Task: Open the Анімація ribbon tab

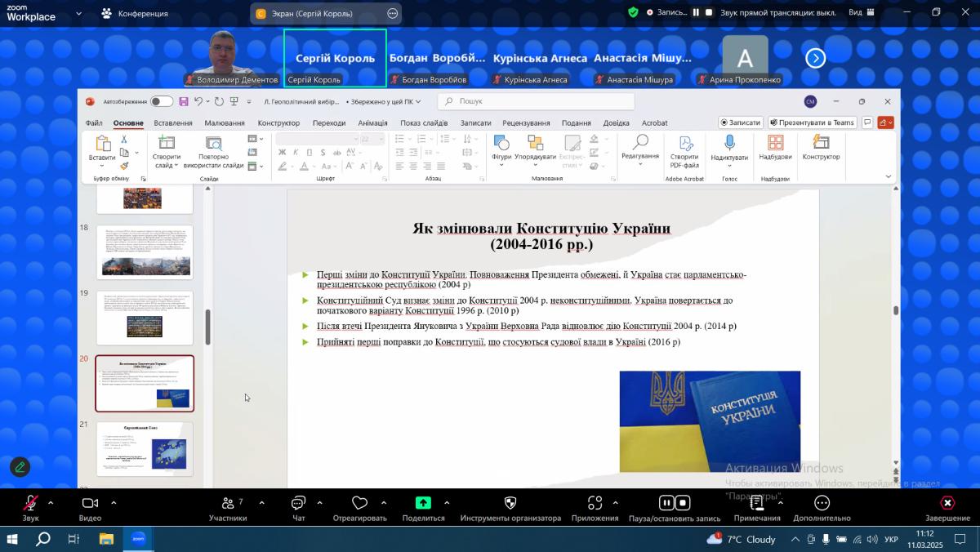Action: [x=372, y=123]
